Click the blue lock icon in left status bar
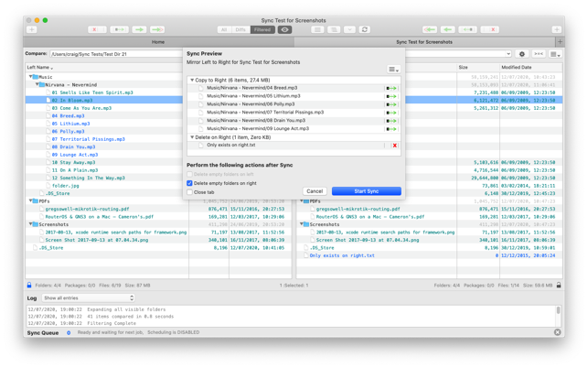Screen dimensions: 588x368 29,286
